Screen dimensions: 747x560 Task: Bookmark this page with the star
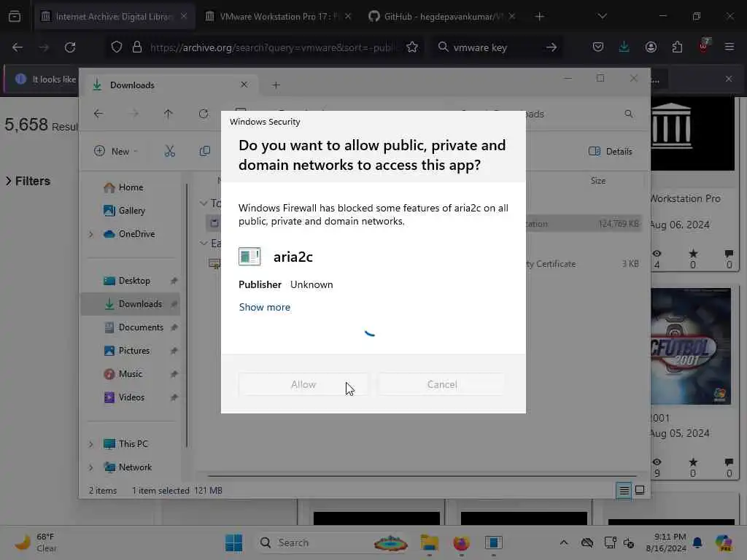point(412,47)
